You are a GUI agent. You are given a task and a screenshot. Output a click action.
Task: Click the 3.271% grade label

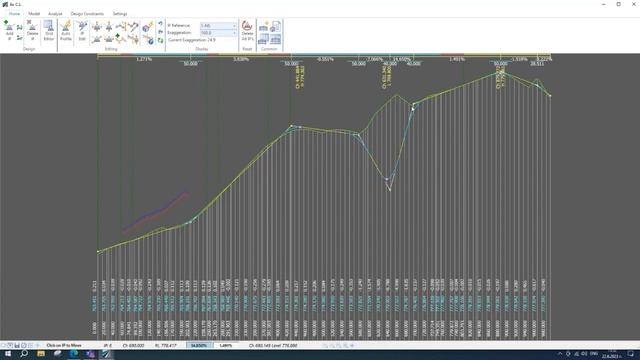point(144,59)
